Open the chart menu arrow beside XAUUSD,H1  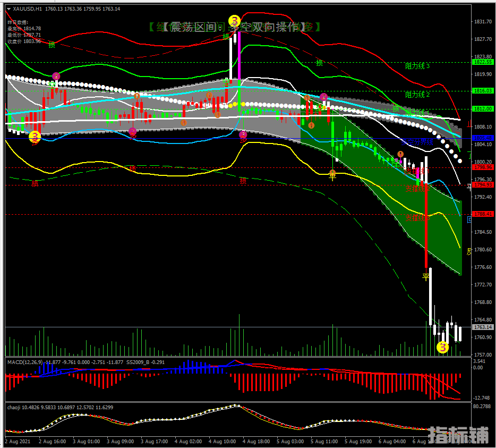coord(9,9)
